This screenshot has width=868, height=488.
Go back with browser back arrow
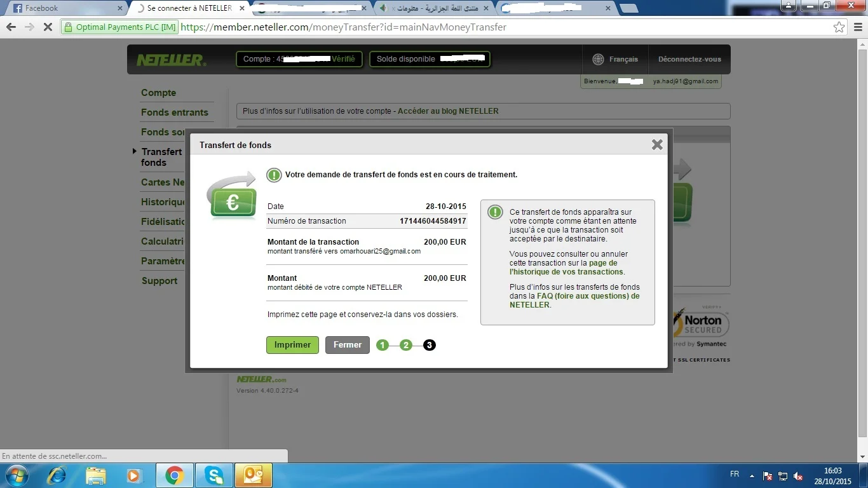(x=11, y=27)
